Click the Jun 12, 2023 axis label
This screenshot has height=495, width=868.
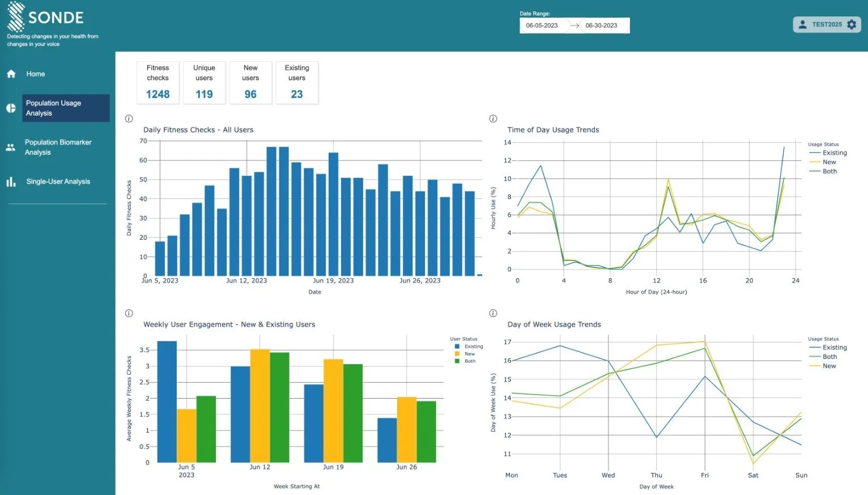(246, 281)
